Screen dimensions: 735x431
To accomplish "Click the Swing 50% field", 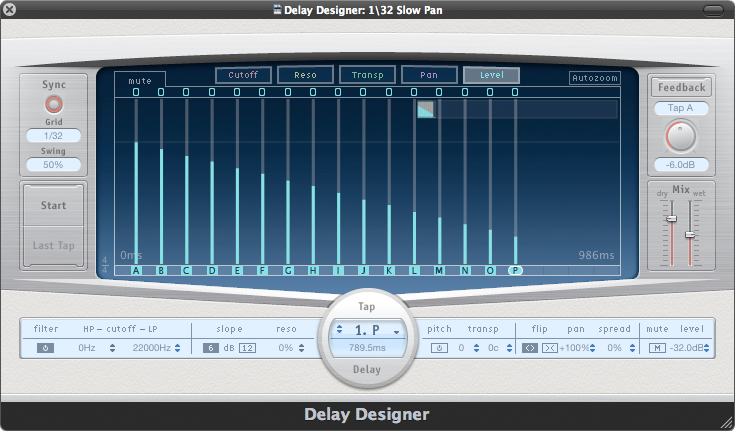I will click(x=53, y=165).
